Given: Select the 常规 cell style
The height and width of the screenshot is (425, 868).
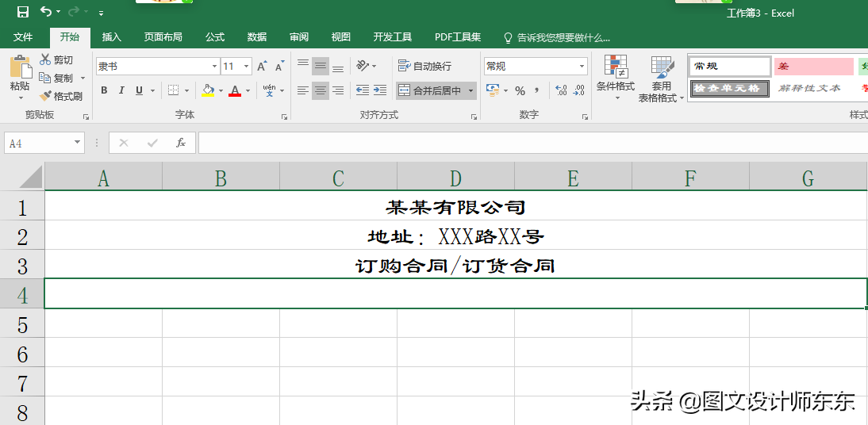Looking at the screenshot, I should click(730, 67).
